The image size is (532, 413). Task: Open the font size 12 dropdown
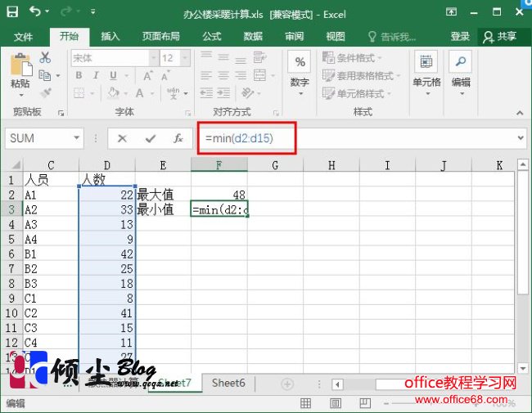(185, 58)
